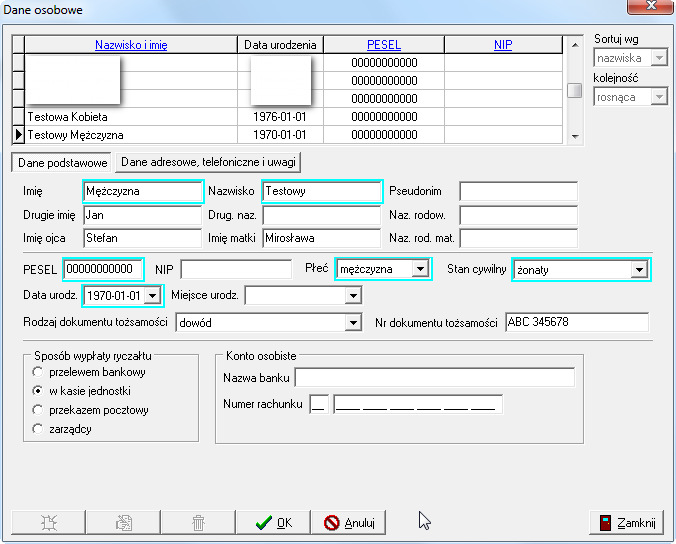Viewport: 676px width, 544px height.
Task: Open the kolejność dropdown
Action: [x=659, y=97]
